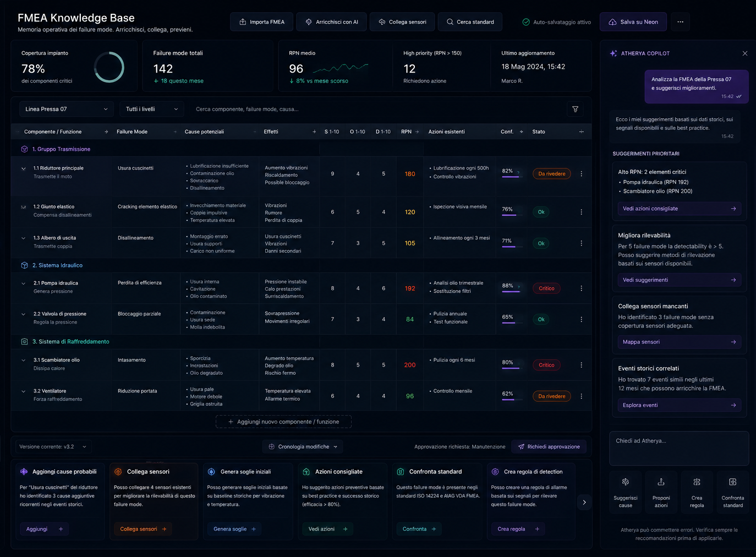Click Richiedi approvazione button
Screen dimensions: 756x557
pos(549,446)
